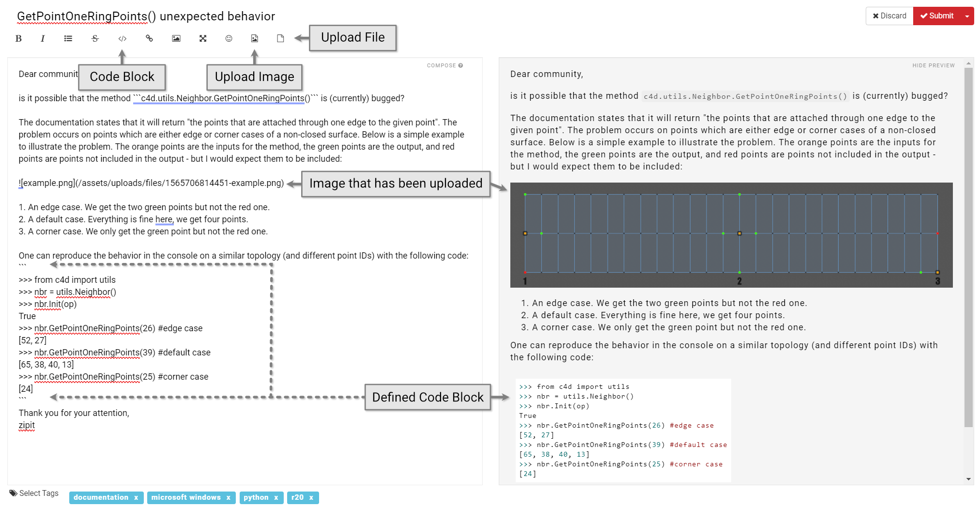Hide the preview pane
The width and height of the screenshot is (980, 508).
point(934,65)
